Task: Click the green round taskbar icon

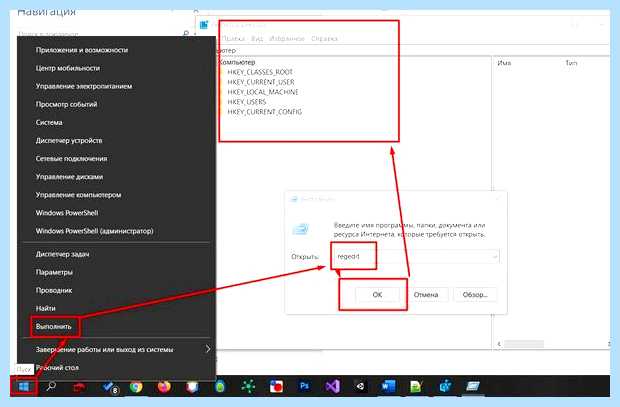Action: click(x=220, y=386)
